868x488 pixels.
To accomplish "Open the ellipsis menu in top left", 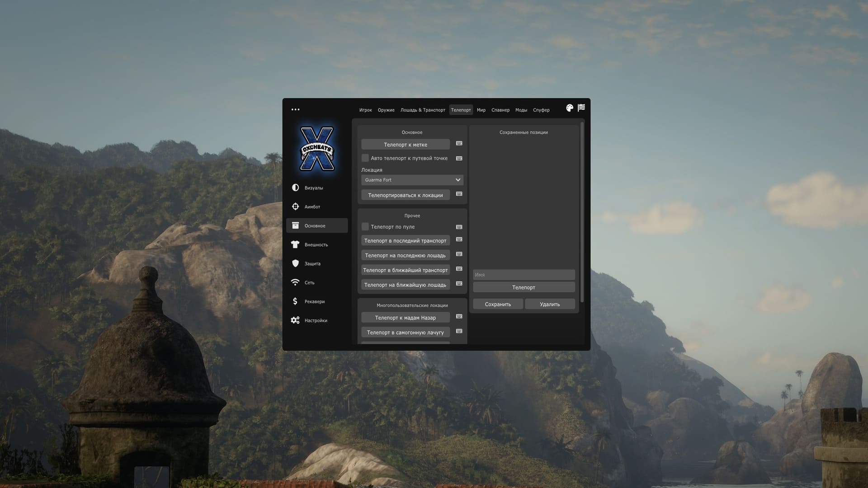I will (296, 109).
